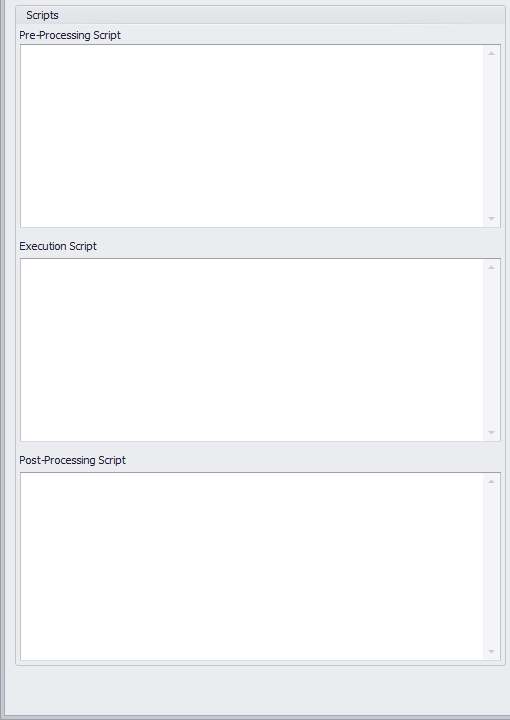This screenshot has height=720, width=510.
Task: Click the Post-Processing Script scrollbar track
Action: click(x=491, y=566)
